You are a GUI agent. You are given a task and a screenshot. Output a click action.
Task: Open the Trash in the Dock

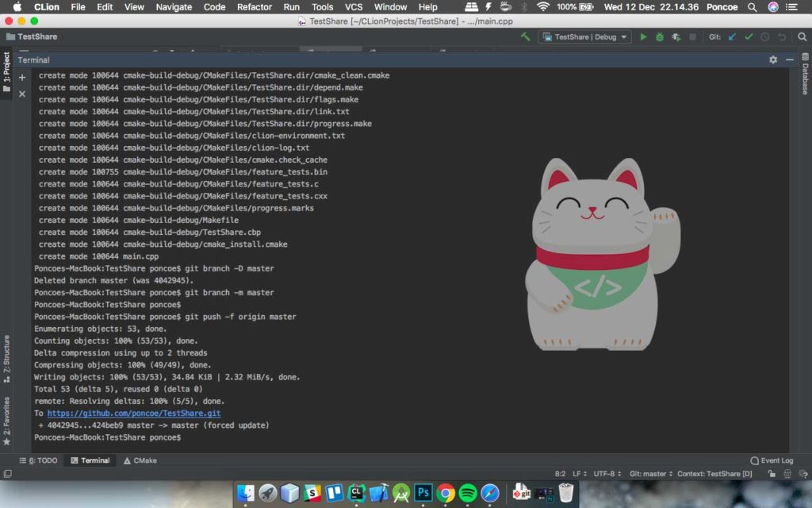point(566,493)
